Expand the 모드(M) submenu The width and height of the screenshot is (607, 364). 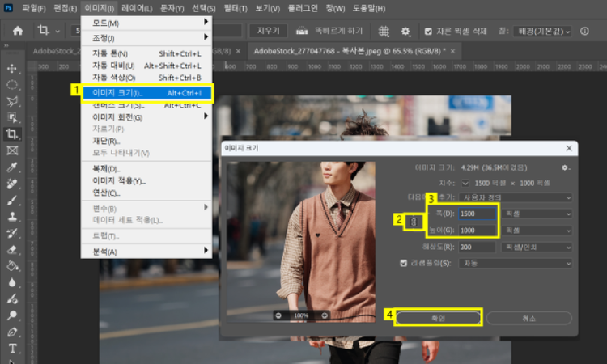click(146, 23)
